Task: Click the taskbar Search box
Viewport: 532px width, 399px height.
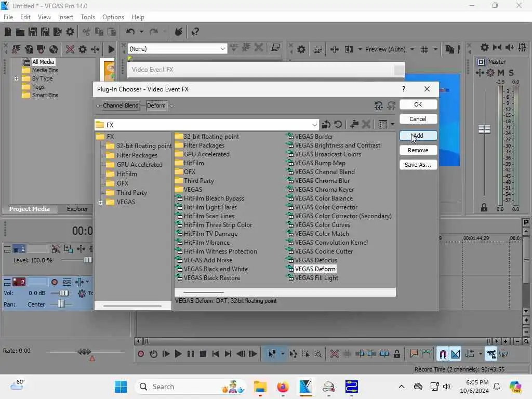Action: pos(191,387)
